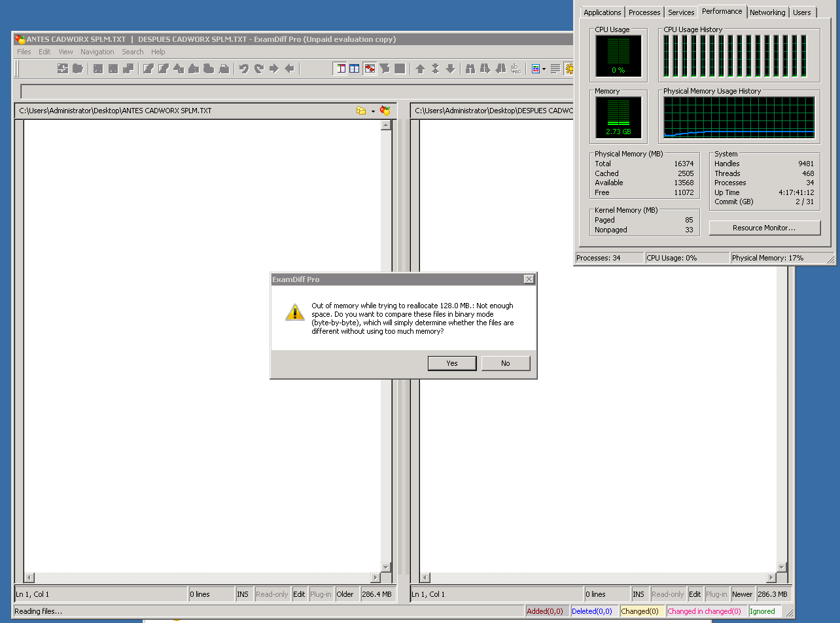This screenshot has width=840, height=623.
Task: Click the open files folder toolbar icon
Action: click(78, 68)
